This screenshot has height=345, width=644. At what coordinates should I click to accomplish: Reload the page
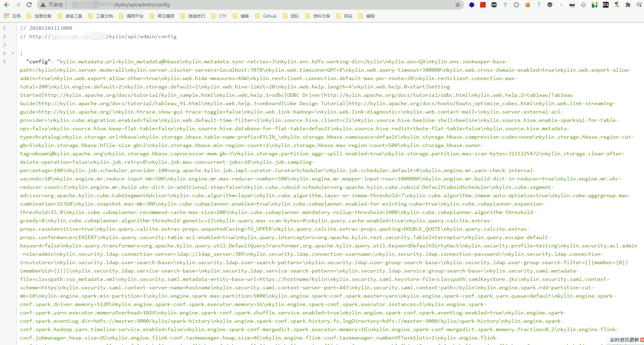point(29,5)
